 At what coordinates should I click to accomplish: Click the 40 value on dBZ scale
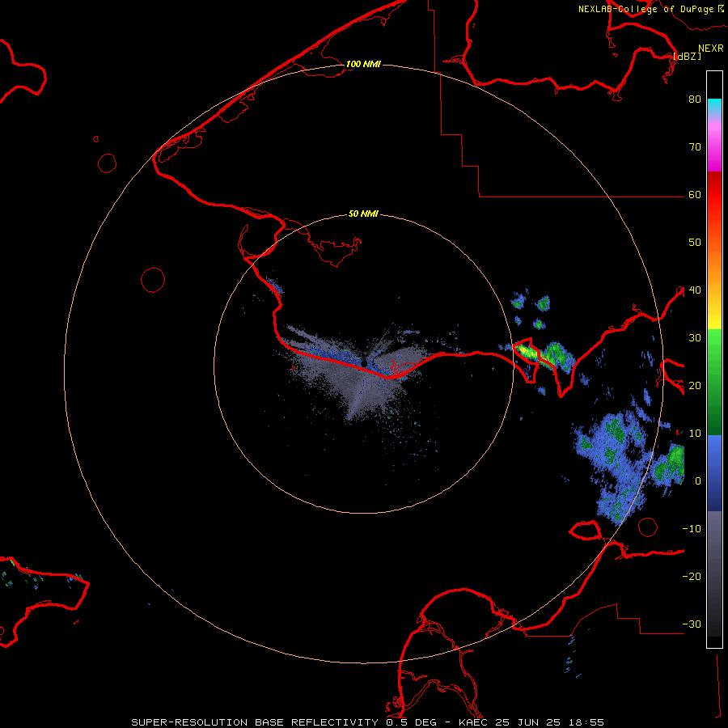click(x=695, y=290)
